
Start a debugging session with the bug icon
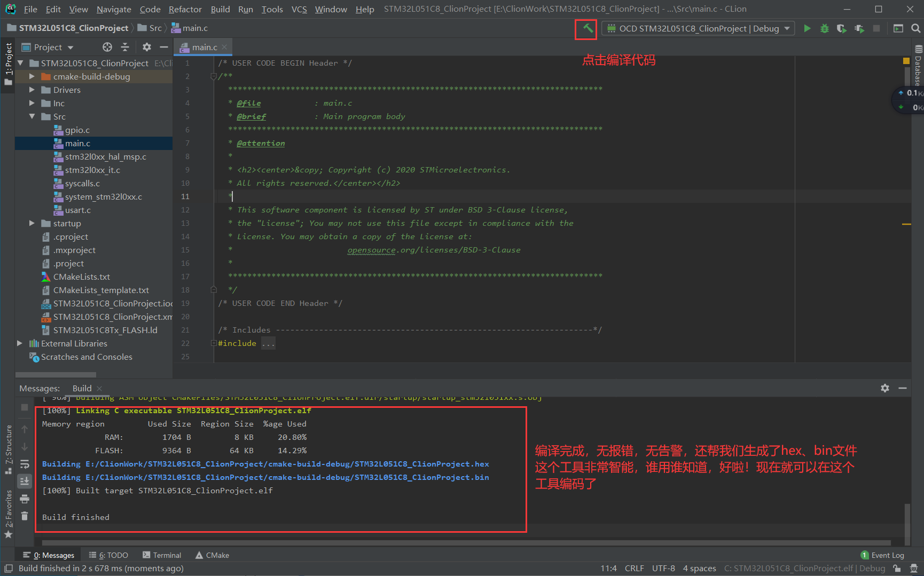pos(824,28)
